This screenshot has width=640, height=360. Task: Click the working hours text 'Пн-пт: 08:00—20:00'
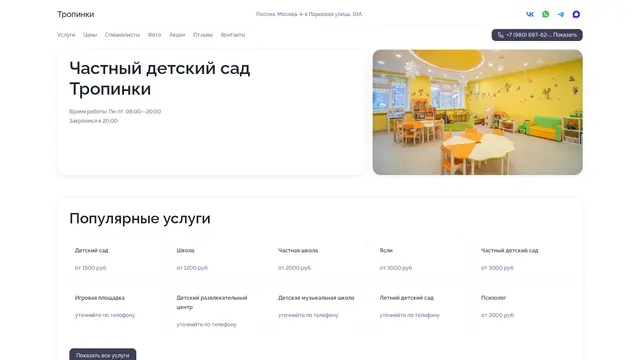135,111
